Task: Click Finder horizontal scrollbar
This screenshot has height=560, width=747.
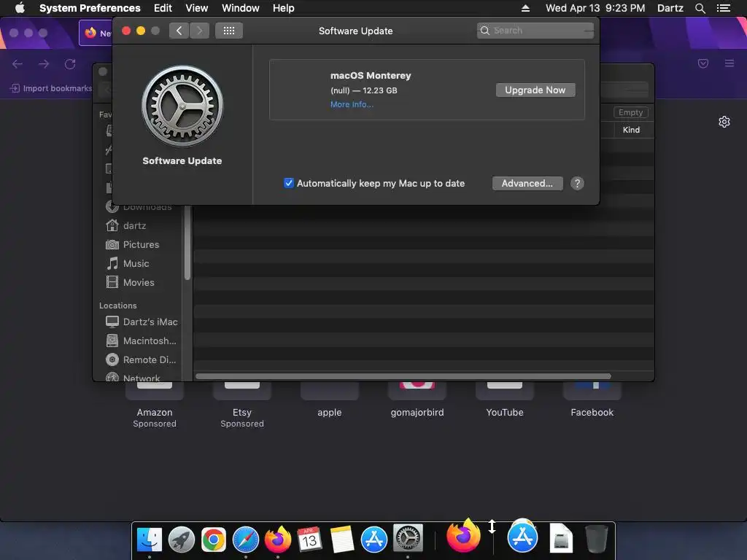Action: (x=403, y=376)
